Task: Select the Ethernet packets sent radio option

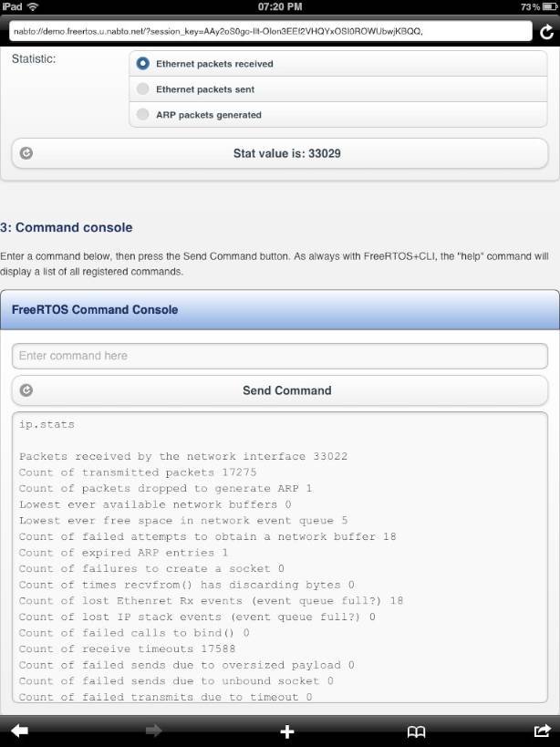Action: click(x=338, y=89)
